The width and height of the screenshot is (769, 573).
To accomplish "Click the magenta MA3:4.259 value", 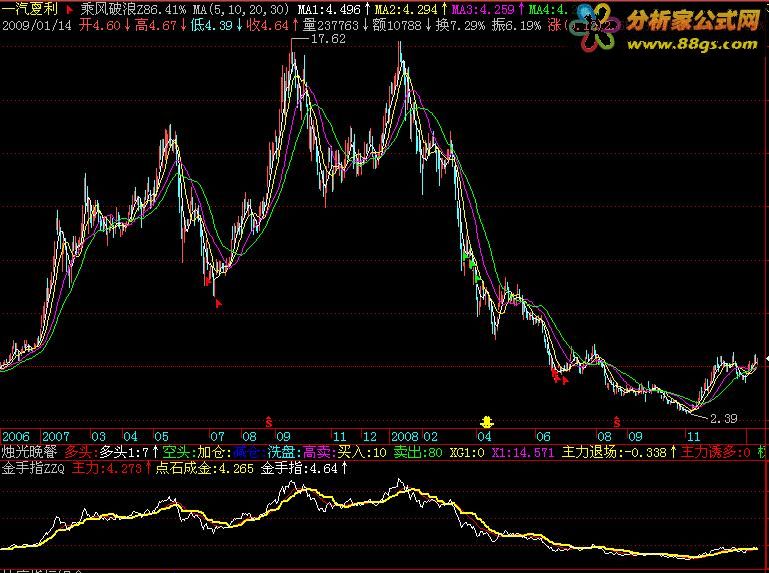I will click(x=483, y=9).
